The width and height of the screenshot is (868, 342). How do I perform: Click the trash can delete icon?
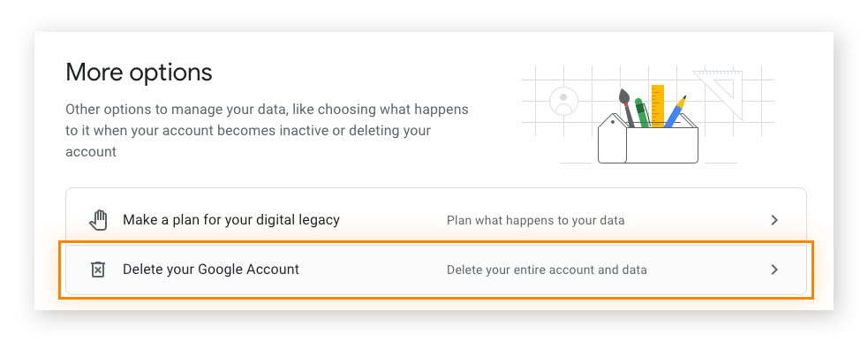click(x=98, y=270)
